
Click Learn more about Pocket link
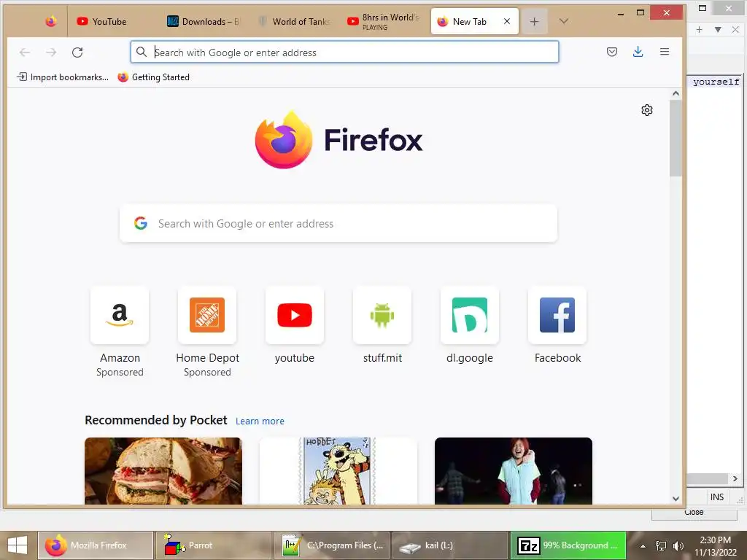[260, 421]
